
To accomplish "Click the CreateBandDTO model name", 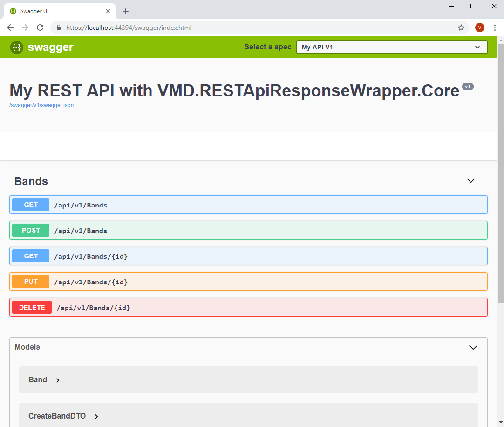I will (x=57, y=416).
